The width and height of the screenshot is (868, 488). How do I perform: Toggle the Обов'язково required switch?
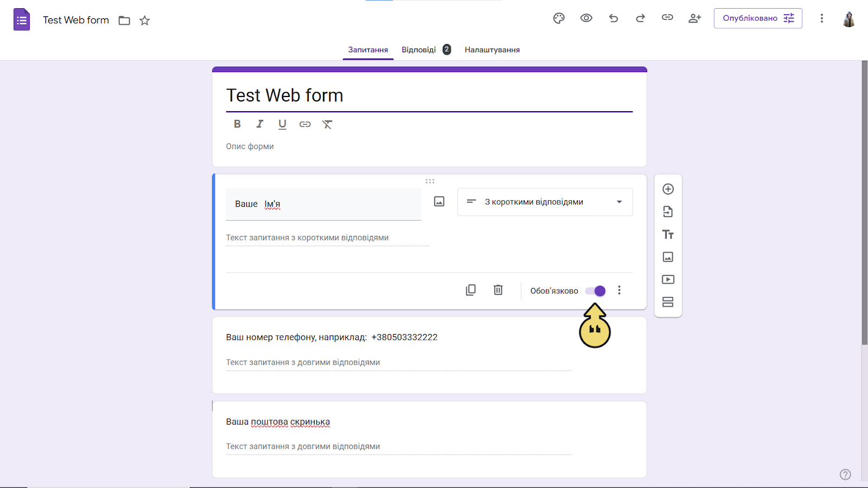click(596, 291)
